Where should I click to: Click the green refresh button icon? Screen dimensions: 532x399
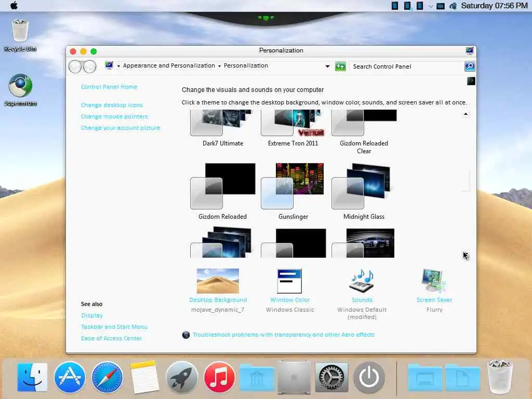[x=340, y=66]
